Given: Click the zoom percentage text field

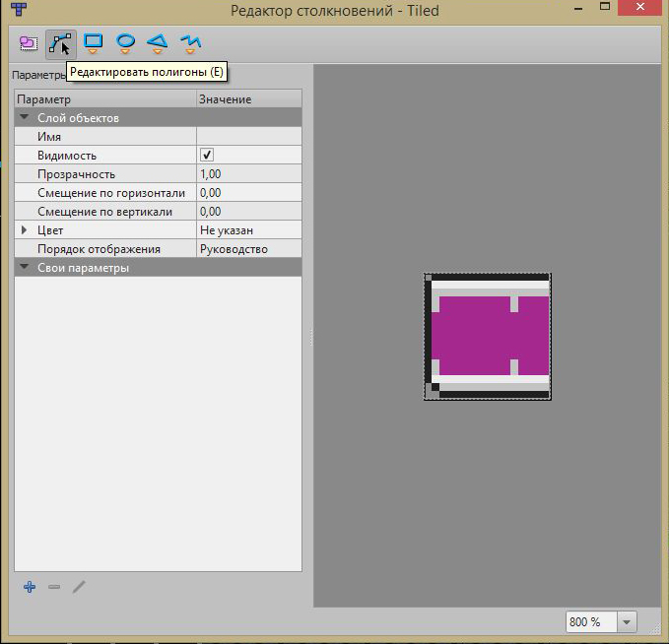Looking at the screenshot, I should pyautogui.click(x=591, y=621).
